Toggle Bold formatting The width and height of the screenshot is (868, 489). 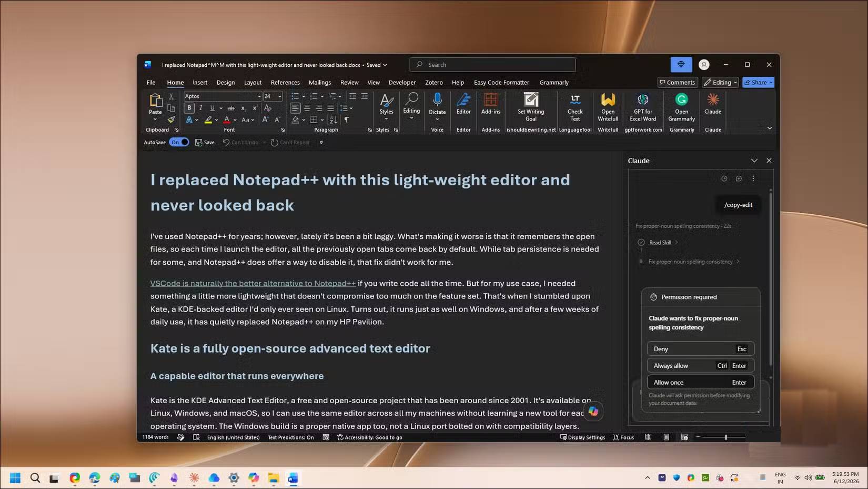[189, 108]
